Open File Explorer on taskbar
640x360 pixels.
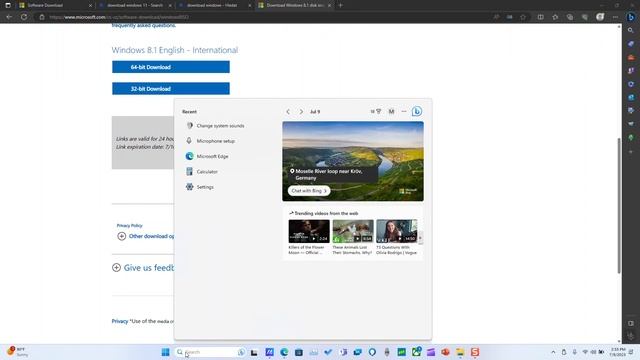pos(460,352)
